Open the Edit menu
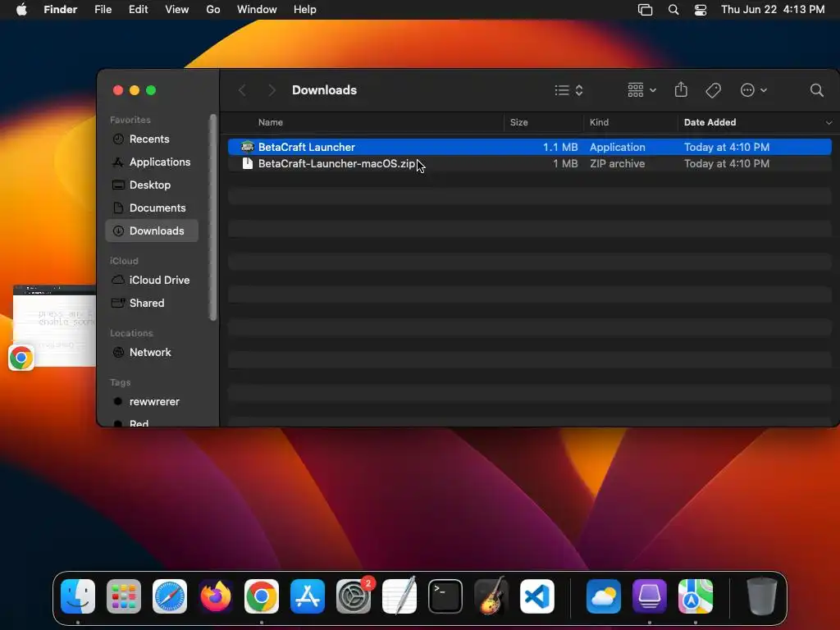Viewport: 840px width, 630px height. pos(138,10)
